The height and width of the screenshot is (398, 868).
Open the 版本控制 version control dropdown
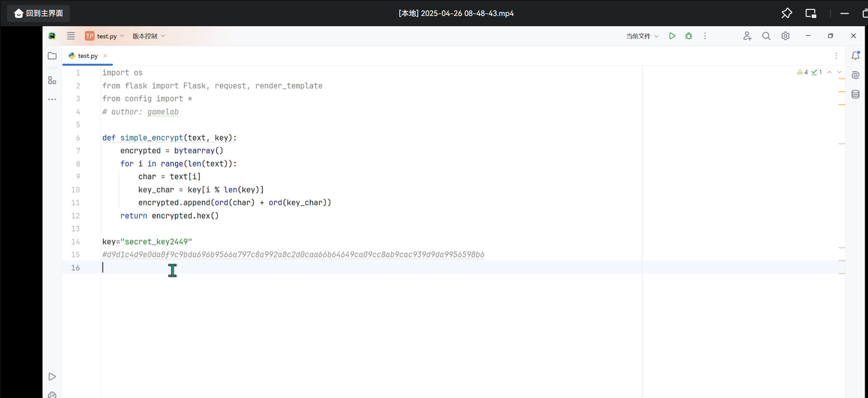click(148, 36)
